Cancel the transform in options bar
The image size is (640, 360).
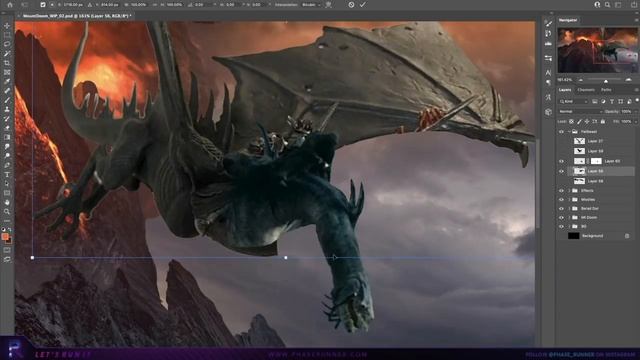pos(351,5)
